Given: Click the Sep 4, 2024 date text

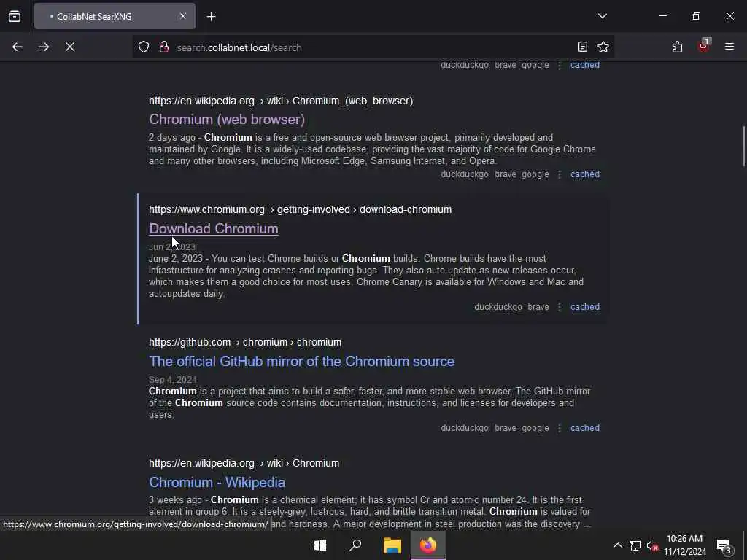Looking at the screenshot, I should click(172, 379).
